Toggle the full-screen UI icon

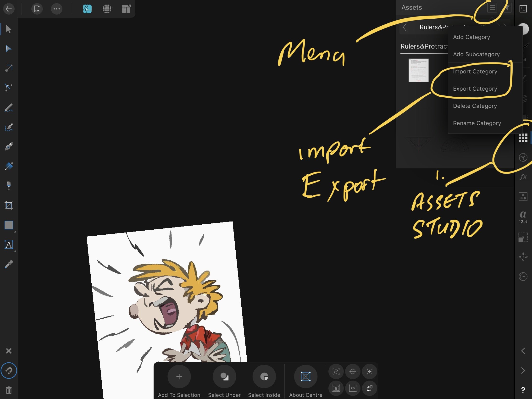pyautogui.click(x=523, y=9)
